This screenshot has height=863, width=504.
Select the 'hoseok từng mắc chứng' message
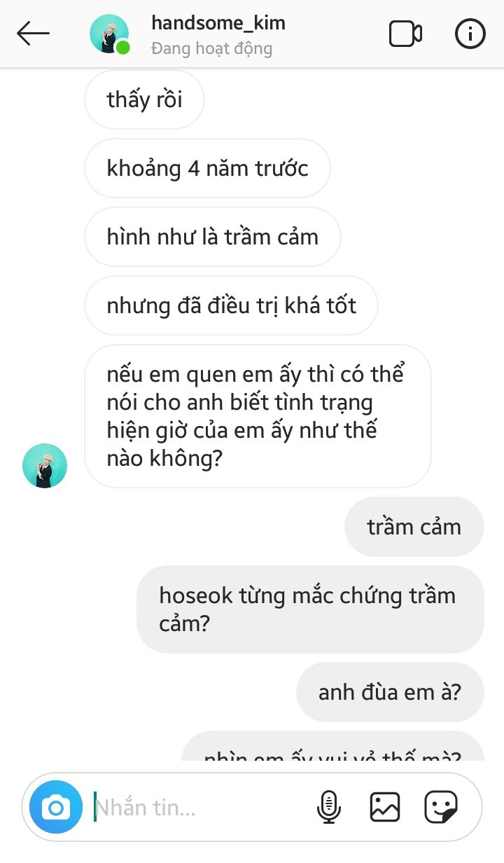point(310,609)
